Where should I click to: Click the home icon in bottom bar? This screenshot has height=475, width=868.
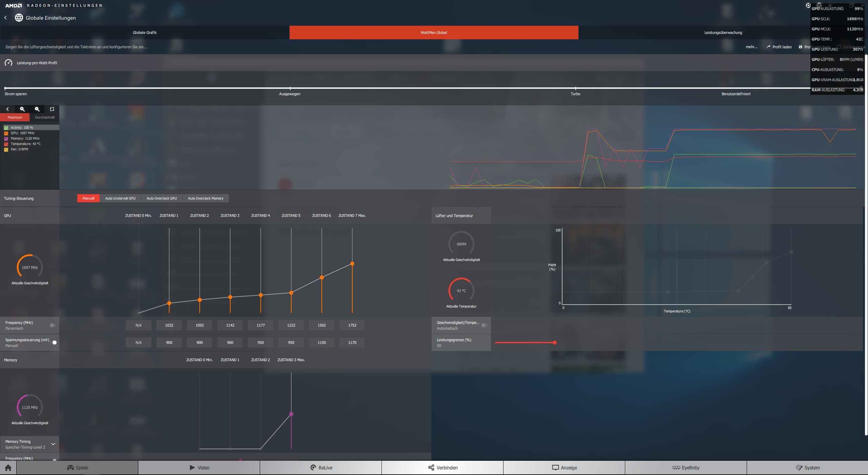tap(8, 468)
